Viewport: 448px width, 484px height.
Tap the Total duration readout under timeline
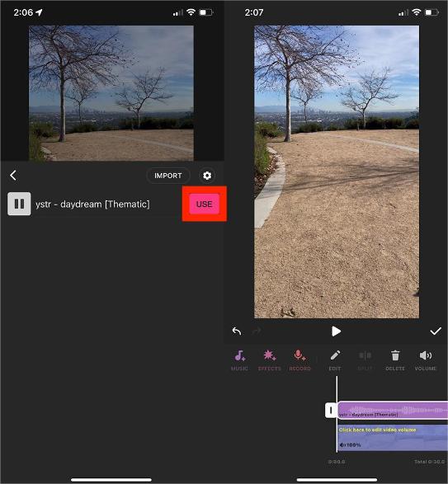point(430,462)
